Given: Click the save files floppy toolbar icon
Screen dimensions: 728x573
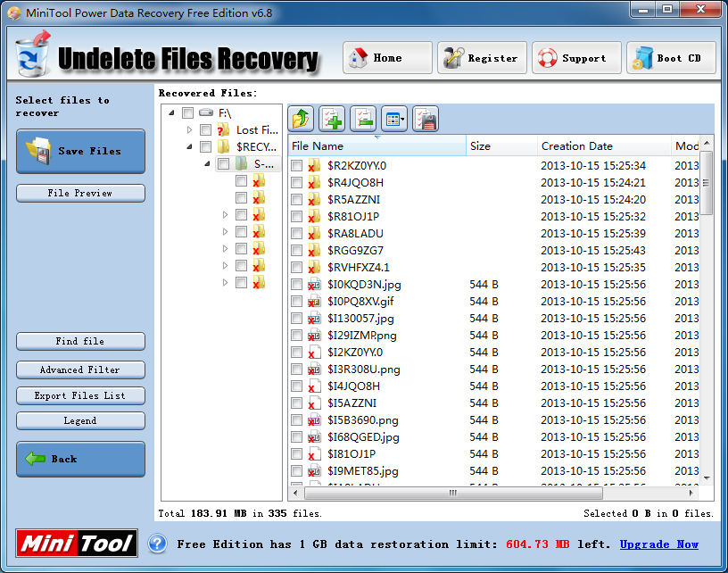Looking at the screenshot, I should (426, 119).
